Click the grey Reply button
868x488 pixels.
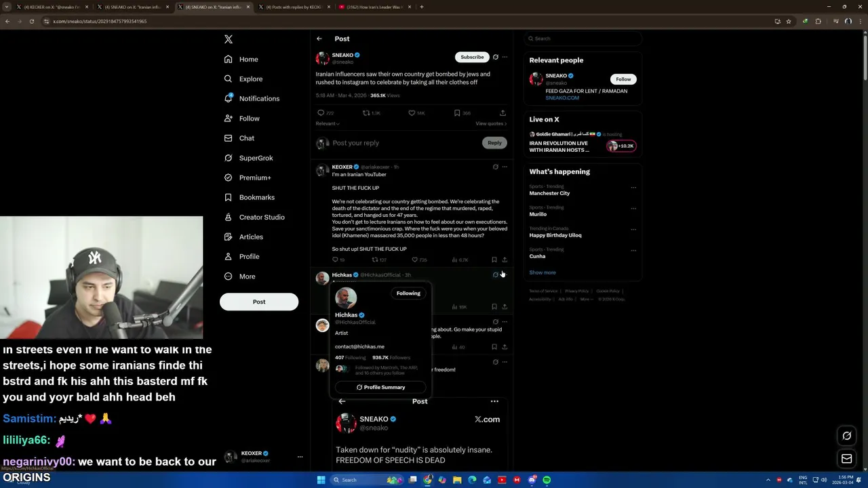click(x=494, y=143)
